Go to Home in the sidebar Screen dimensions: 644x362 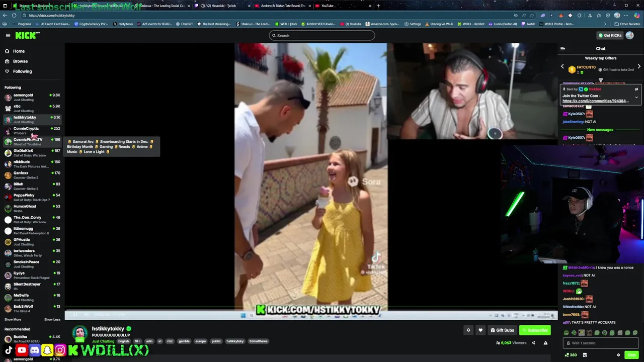click(19, 51)
